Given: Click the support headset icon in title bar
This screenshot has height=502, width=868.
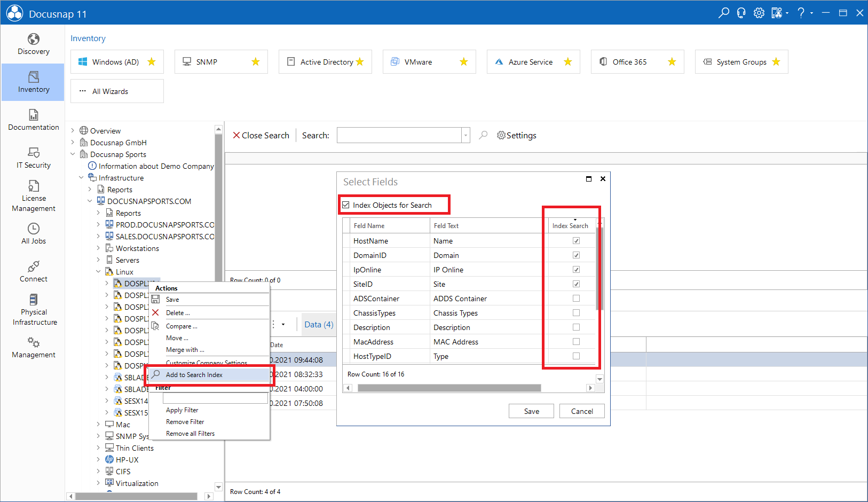Looking at the screenshot, I should tap(741, 13).
